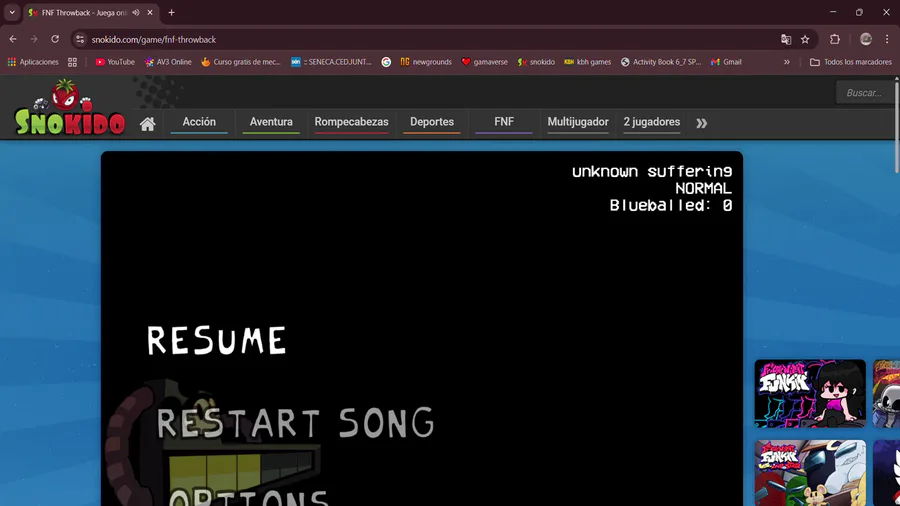
Task: Open snokido bookmark
Action: 536,62
